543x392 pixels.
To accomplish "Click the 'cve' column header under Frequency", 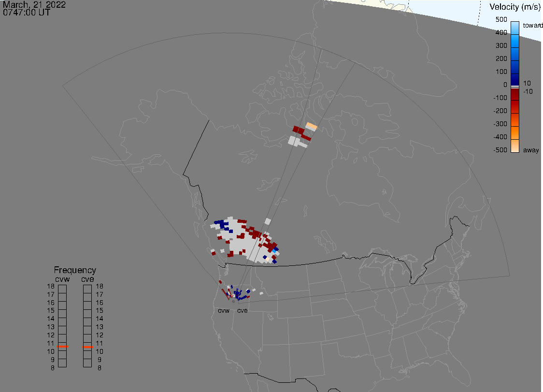I will [87, 279].
